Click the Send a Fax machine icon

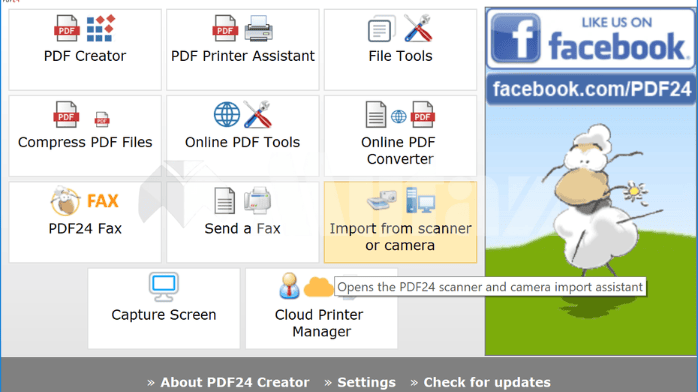257,200
